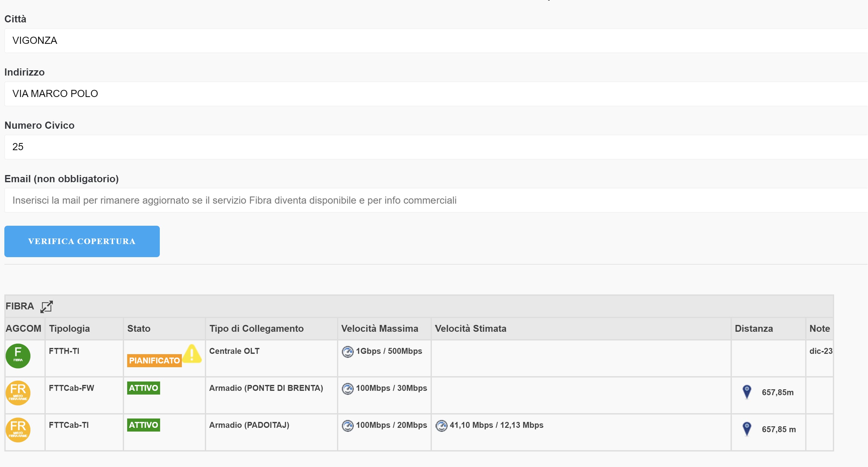Screen dimensions: 868x467
Task: Click the FR badge in the FTTCab-FW row
Action: (18, 393)
